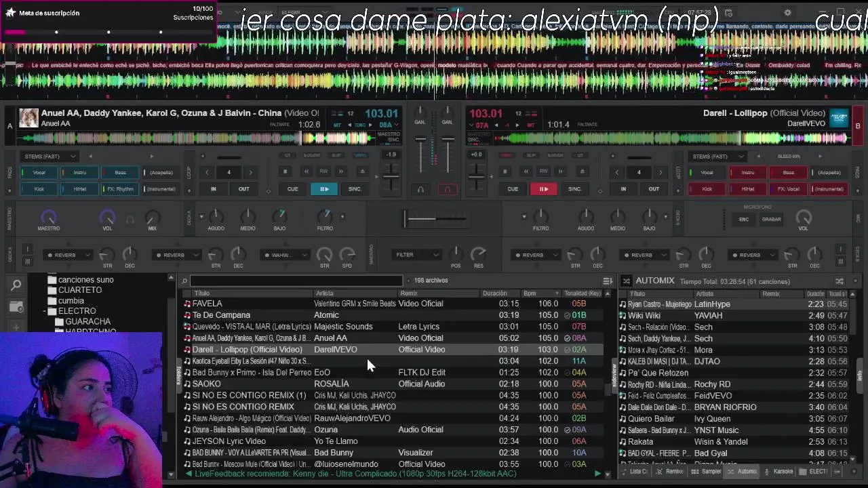Click the deck B eject button

click(582, 171)
